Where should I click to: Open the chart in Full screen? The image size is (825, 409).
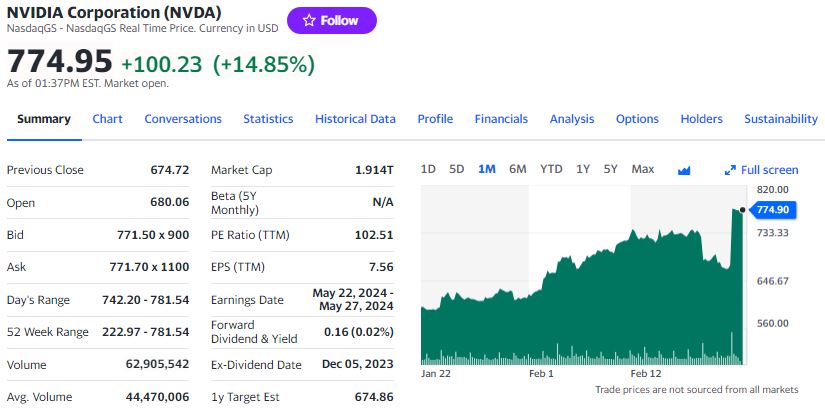click(761, 170)
